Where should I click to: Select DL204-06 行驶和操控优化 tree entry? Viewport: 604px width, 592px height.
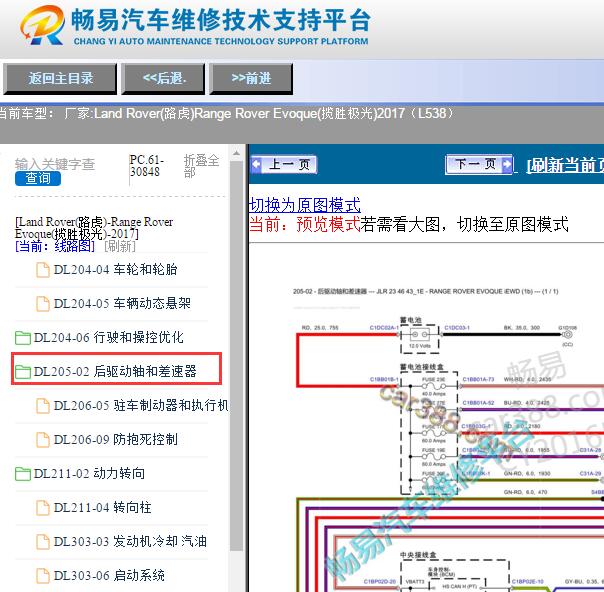tap(108, 338)
